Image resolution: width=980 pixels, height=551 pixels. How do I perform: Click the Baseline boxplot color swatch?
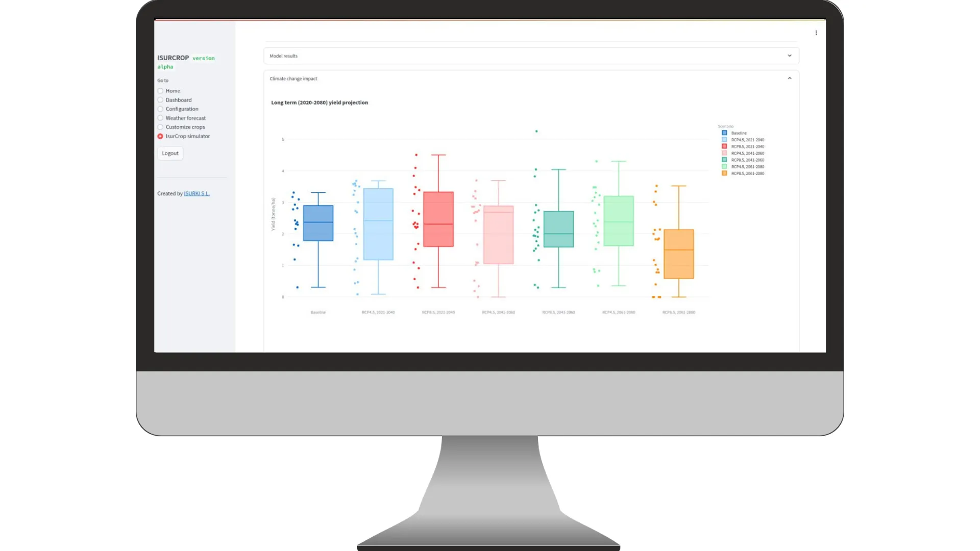[x=724, y=133]
